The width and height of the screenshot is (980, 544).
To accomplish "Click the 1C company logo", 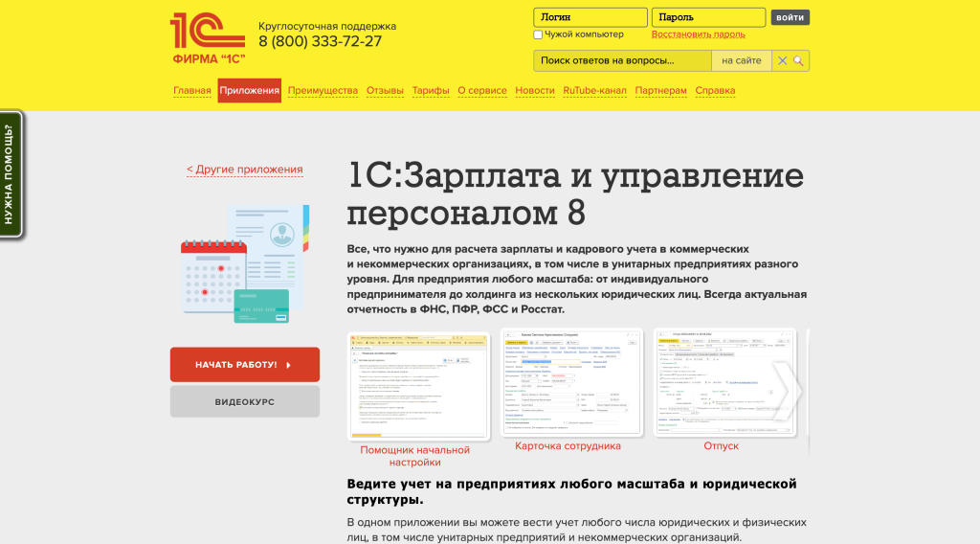I will [x=208, y=38].
